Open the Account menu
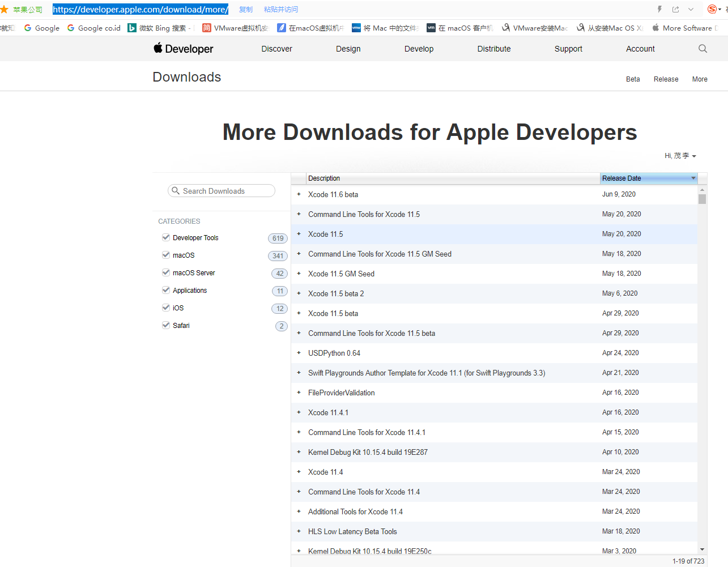Screen dimensions: 728x567 point(640,49)
